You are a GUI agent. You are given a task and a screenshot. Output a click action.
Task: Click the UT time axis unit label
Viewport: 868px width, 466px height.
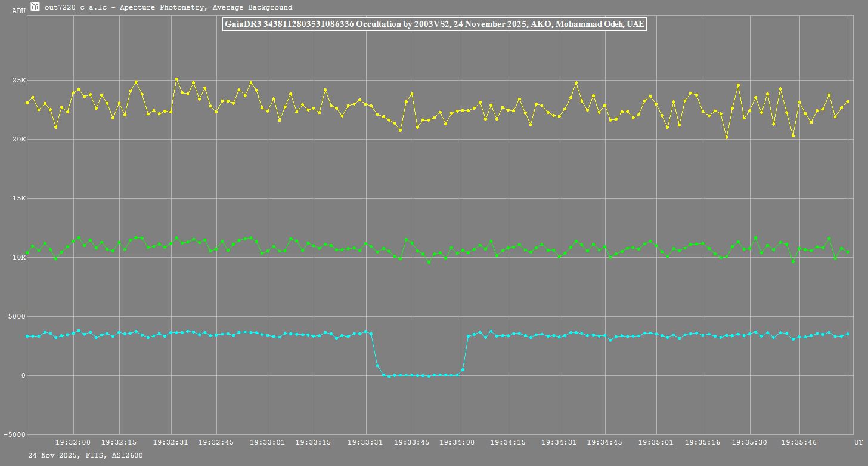coord(858,443)
